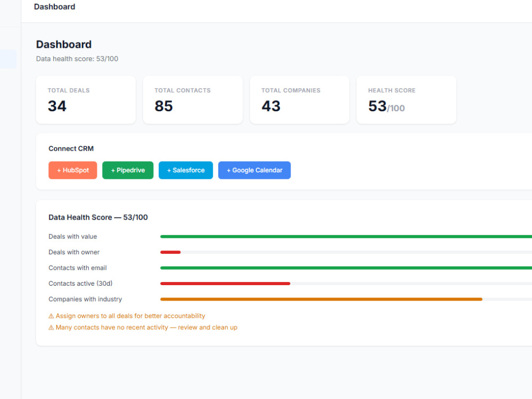The image size is (532, 399).
Task: Click the Contacts with email progress bar
Action: coord(346,268)
